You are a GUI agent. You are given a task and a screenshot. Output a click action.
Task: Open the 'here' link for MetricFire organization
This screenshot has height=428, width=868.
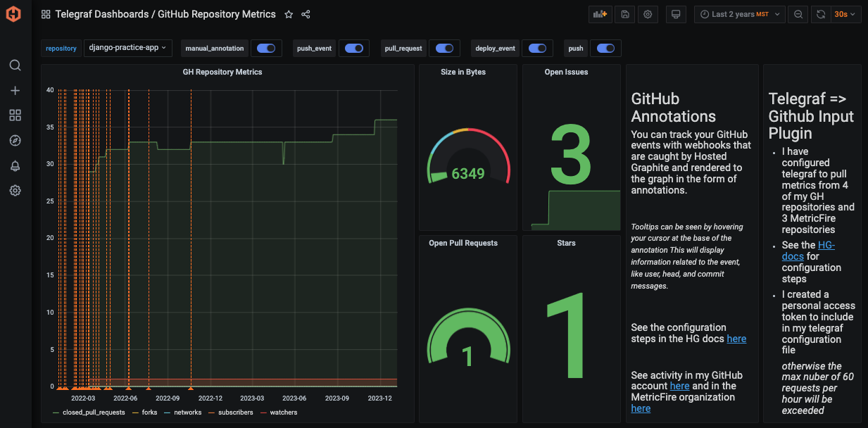[x=641, y=408]
